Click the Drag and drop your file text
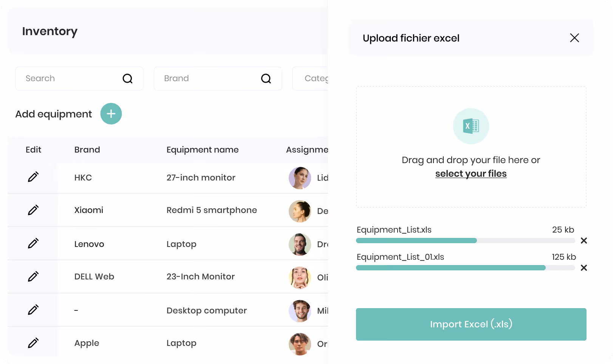Screen dimensions: 613x364 point(471,160)
